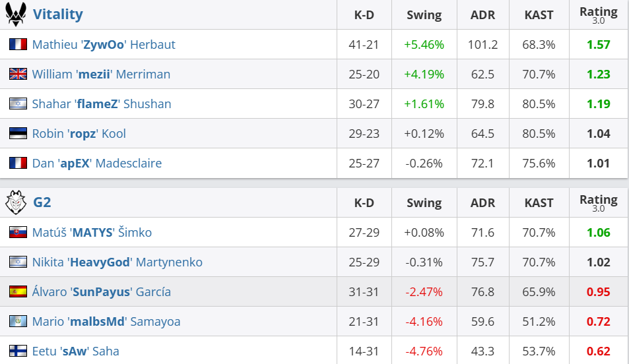The image size is (629, 364).
Task: Click the Estonian flag beside ropz
Action: (x=18, y=134)
